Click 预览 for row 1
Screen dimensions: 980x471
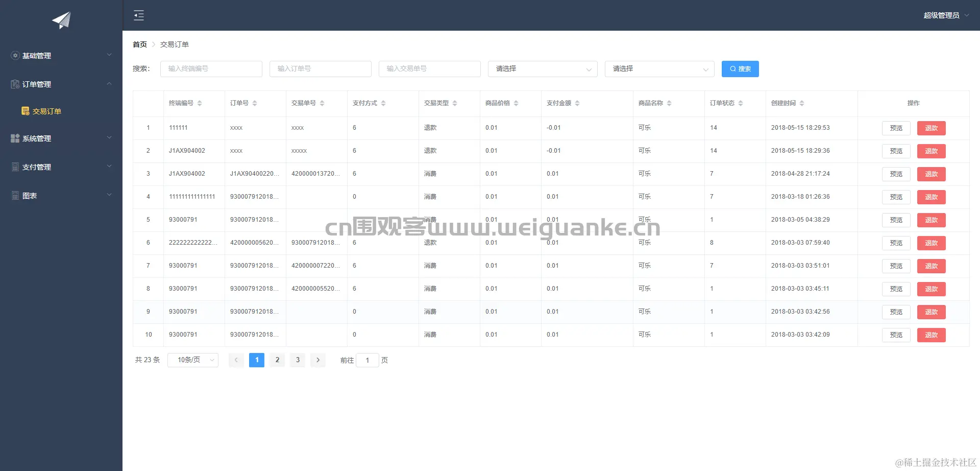point(896,128)
